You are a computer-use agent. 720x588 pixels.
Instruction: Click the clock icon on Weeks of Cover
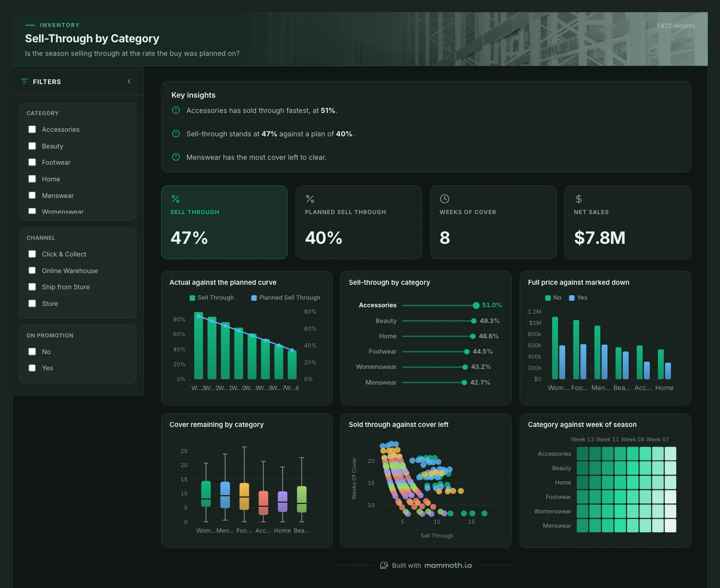point(445,199)
